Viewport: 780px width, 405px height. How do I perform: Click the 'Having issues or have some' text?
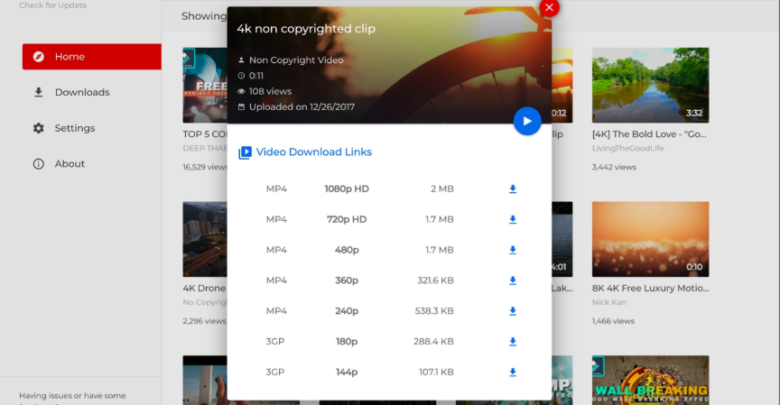click(x=73, y=396)
